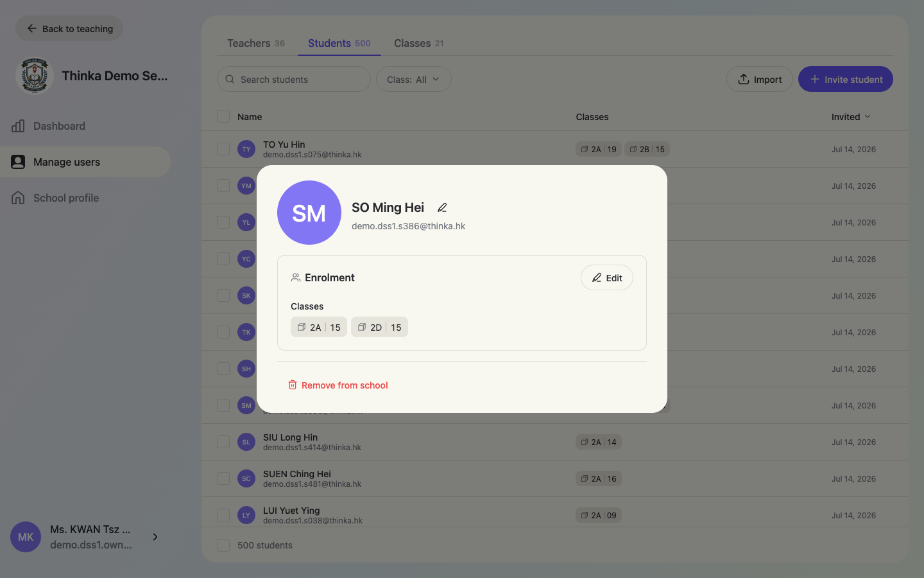
Task: Click the SM purple avatar in dialog
Action: pos(309,213)
